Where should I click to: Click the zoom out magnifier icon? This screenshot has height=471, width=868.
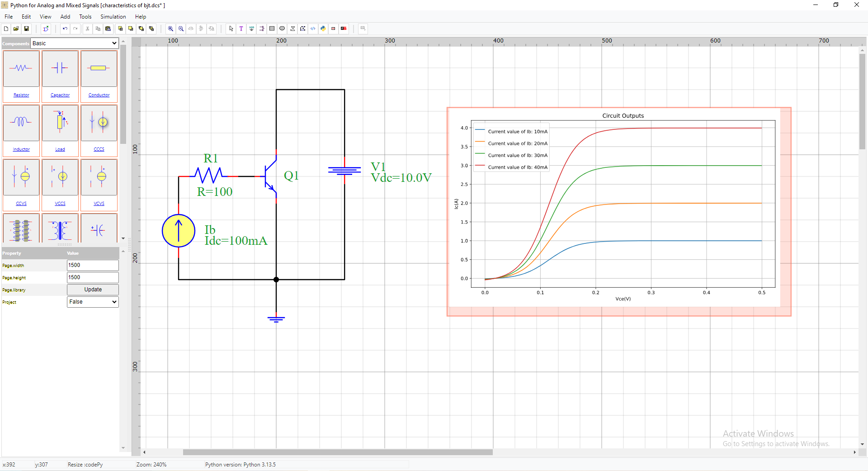coord(181,29)
